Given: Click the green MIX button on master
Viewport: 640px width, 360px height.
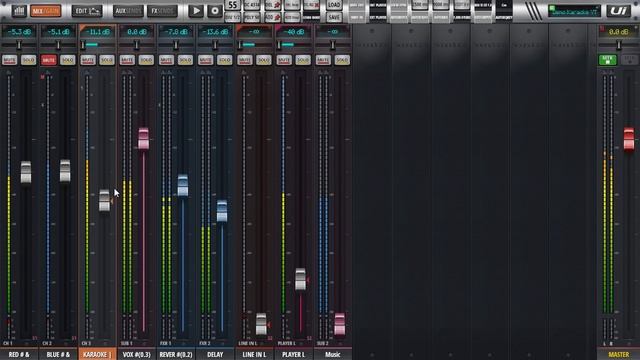Looking at the screenshot, I should (x=607, y=60).
